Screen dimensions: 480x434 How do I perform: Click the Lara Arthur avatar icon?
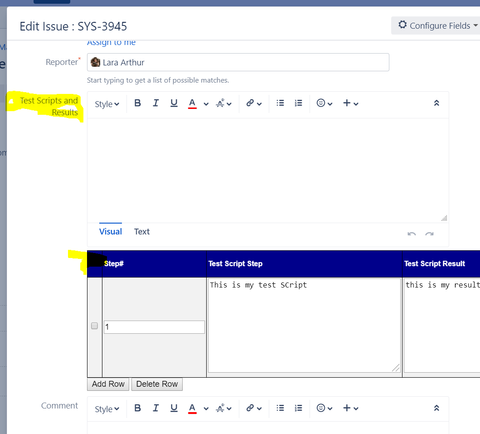[x=95, y=62]
